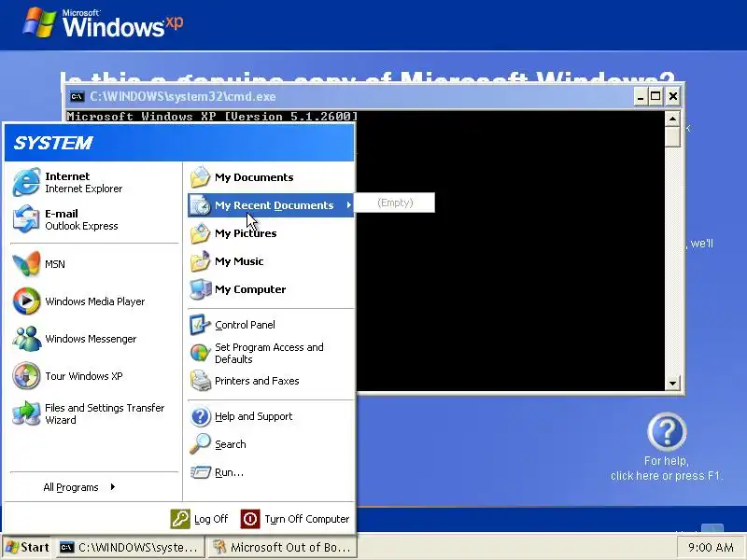Click the Turn Off Computer power icon

[250, 519]
